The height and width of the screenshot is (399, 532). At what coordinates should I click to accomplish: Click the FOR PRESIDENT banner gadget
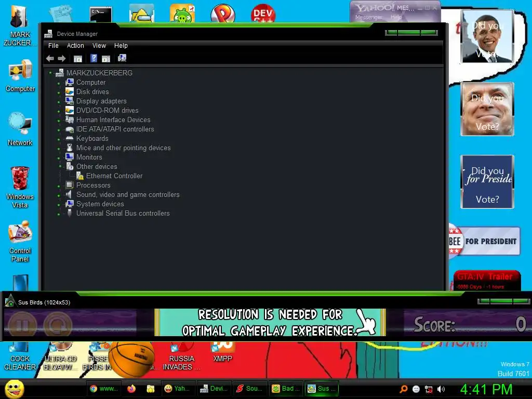pyautogui.click(x=485, y=241)
